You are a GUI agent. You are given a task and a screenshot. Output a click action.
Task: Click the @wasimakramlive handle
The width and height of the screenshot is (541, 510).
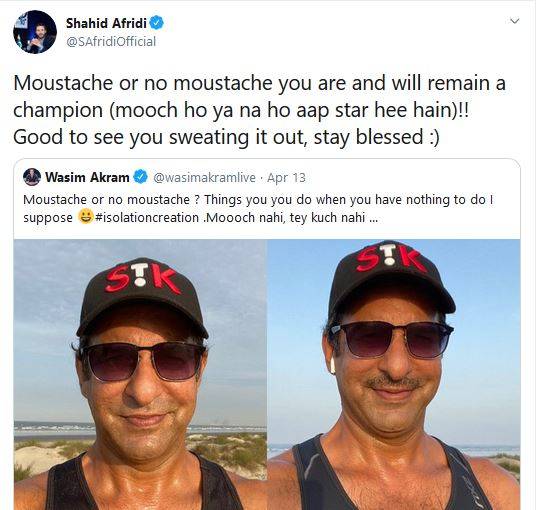[204, 178]
